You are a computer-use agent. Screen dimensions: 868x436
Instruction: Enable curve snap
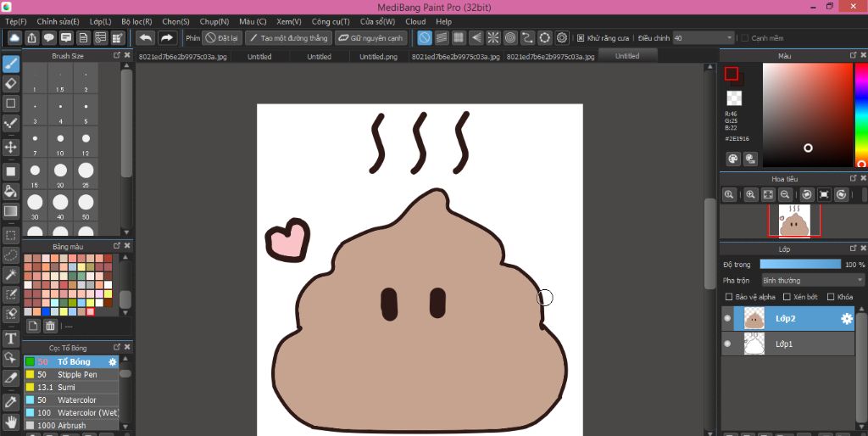(527, 37)
